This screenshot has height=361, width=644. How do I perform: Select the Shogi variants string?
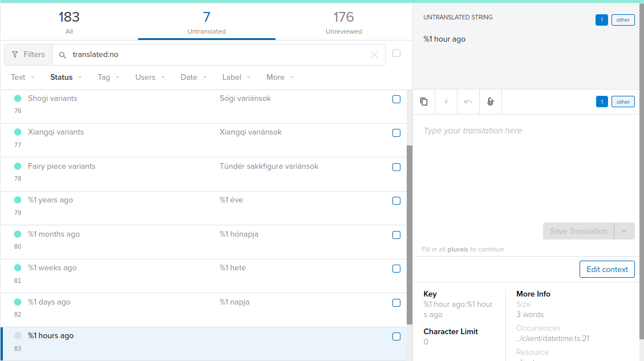click(x=52, y=98)
